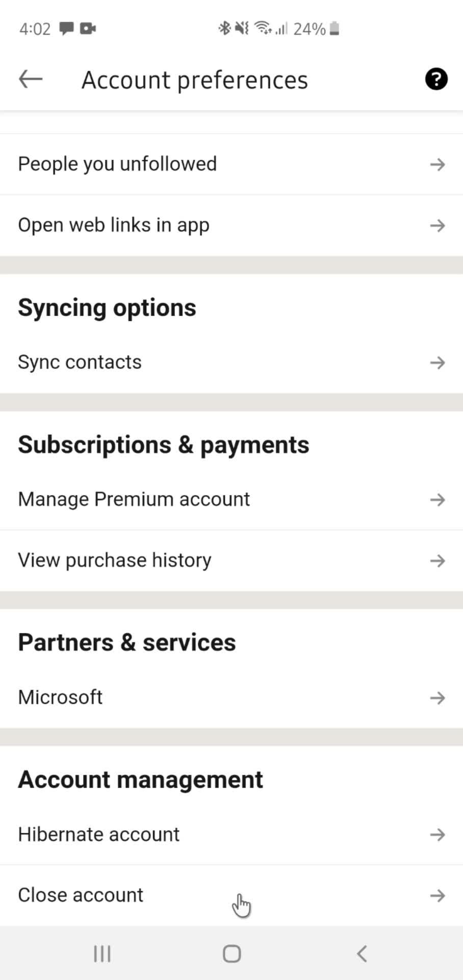Tap arrow beside View purchase history

[438, 561]
